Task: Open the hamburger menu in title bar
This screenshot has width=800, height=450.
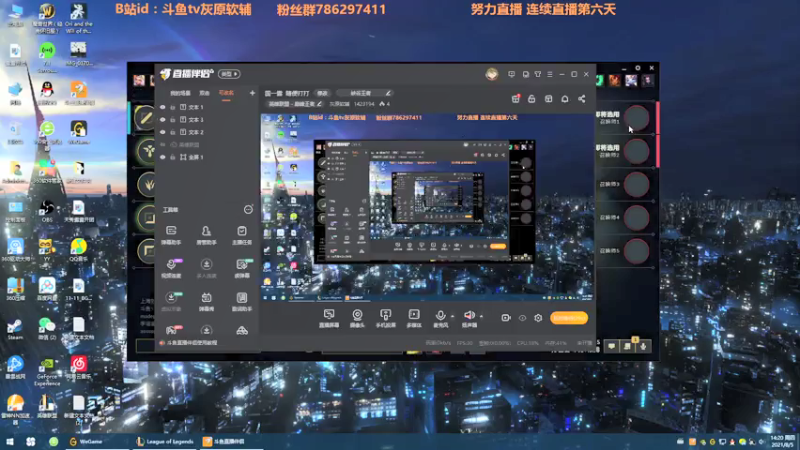Action: (x=549, y=74)
